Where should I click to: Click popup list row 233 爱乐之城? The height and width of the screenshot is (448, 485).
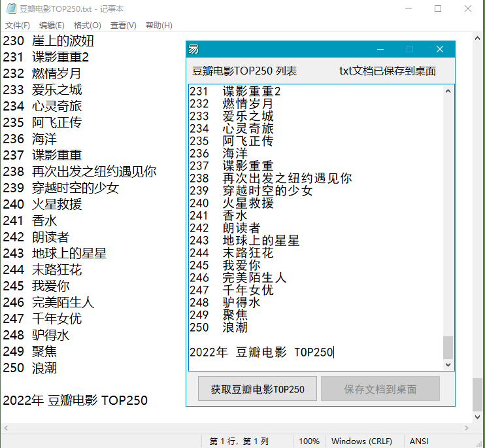pyautogui.click(x=231, y=116)
